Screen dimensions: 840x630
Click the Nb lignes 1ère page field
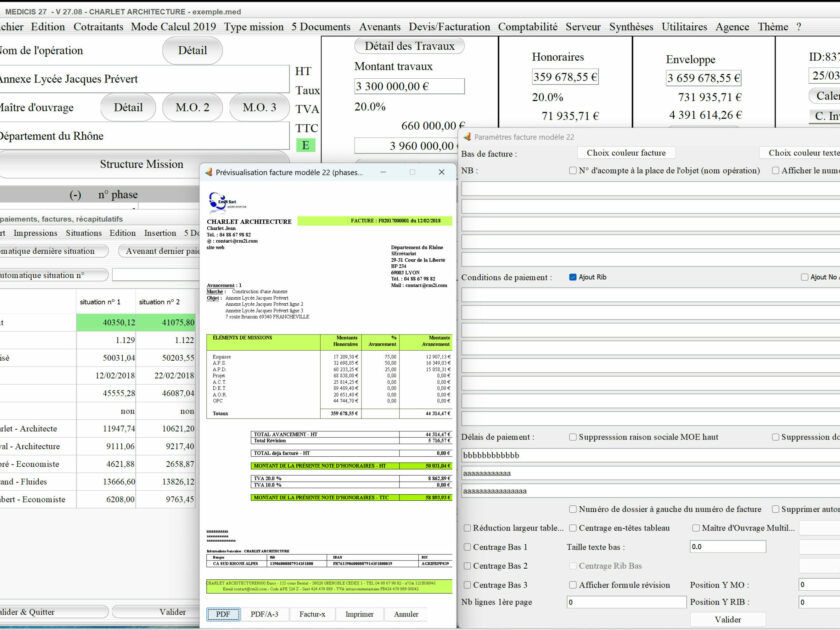click(626, 602)
